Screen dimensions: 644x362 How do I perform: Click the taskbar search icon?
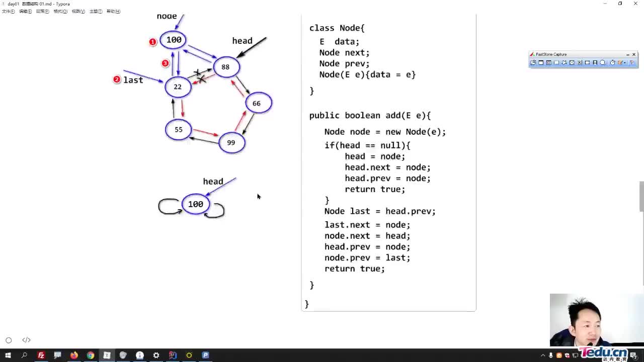pyautogui.click(x=24, y=355)
